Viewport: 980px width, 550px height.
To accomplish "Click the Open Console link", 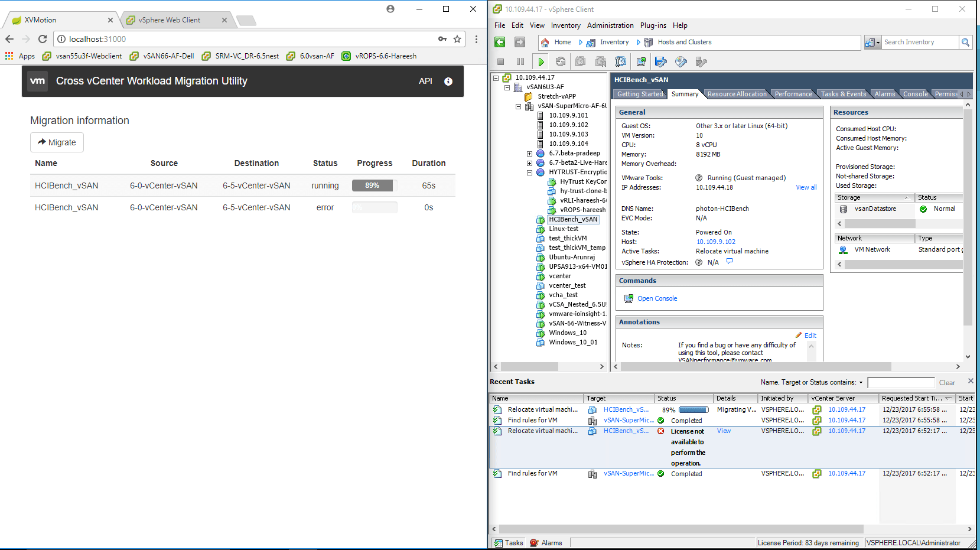I will click(x=657, y=298).
